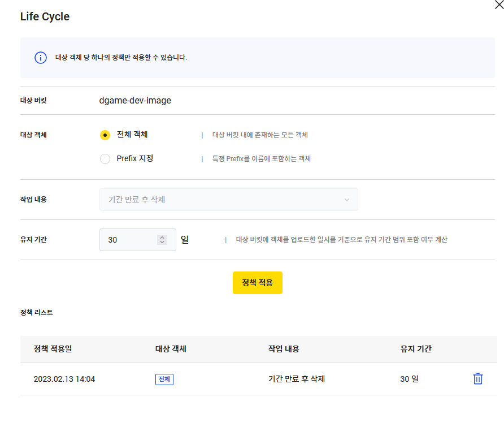Click 기간 만료 후 삭제 in policy row

[x=297, y=379]
